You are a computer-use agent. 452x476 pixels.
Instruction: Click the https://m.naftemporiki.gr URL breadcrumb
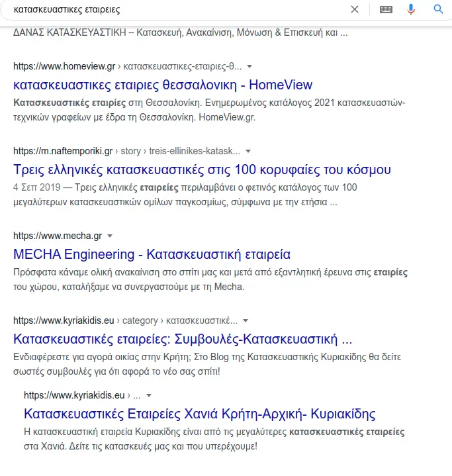click(x=63, y=151)
